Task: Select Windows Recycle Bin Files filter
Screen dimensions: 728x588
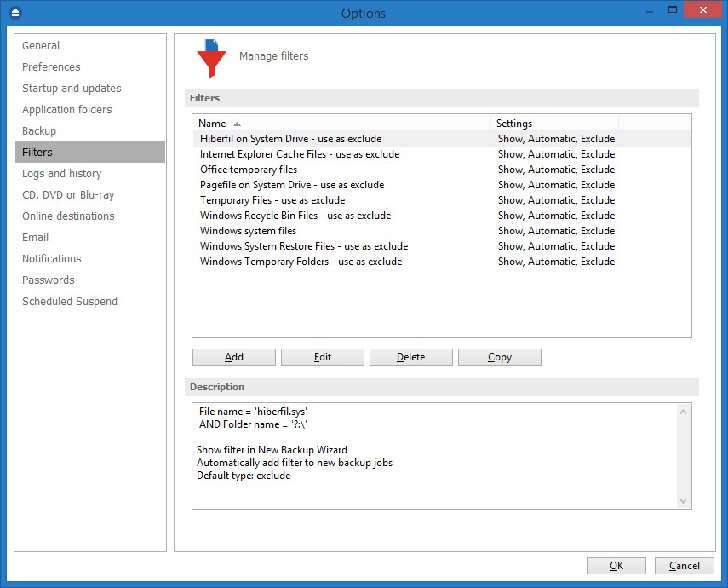Action: pyautogui.click(x=295, y=216)
